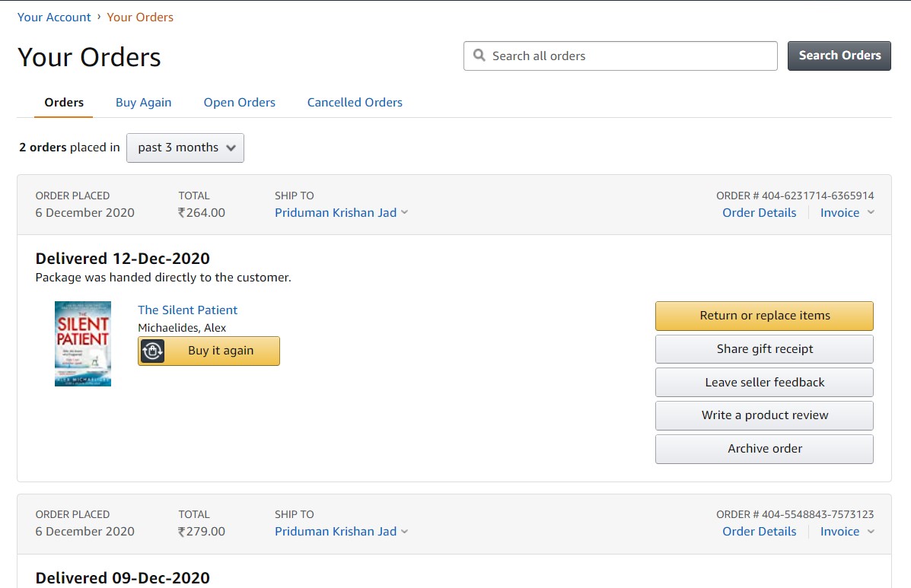View Open Orders
The image size is (911, 588).
239,102
